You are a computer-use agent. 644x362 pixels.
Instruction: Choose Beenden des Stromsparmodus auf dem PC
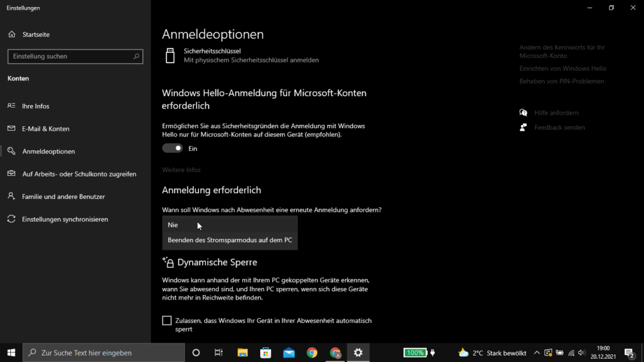[x=230, y=240]
